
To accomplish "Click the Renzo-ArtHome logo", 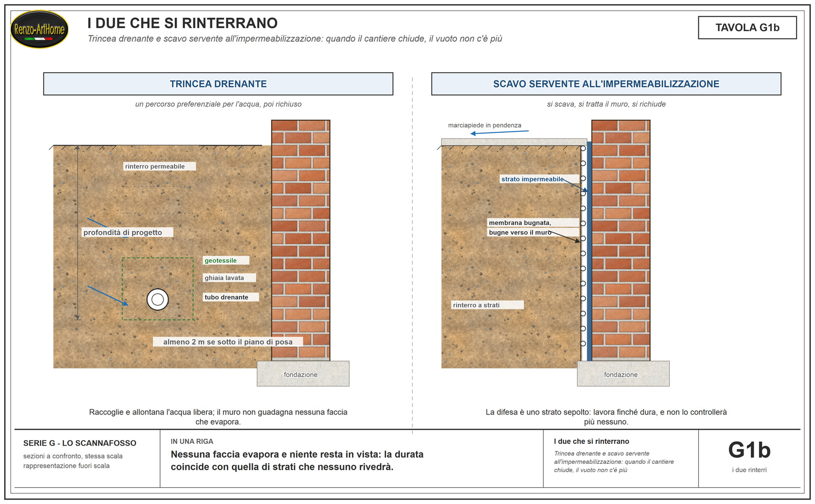I will [40, 30].
